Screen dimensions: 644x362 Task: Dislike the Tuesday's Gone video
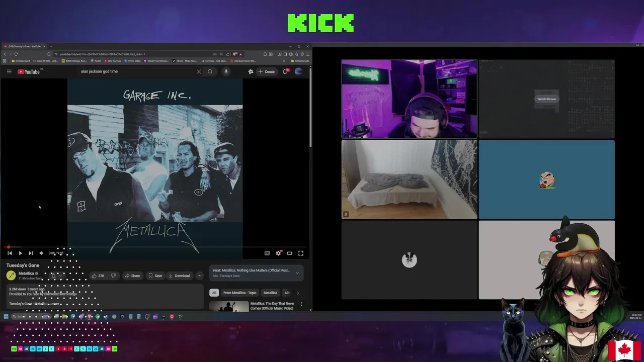coord(113,276)
